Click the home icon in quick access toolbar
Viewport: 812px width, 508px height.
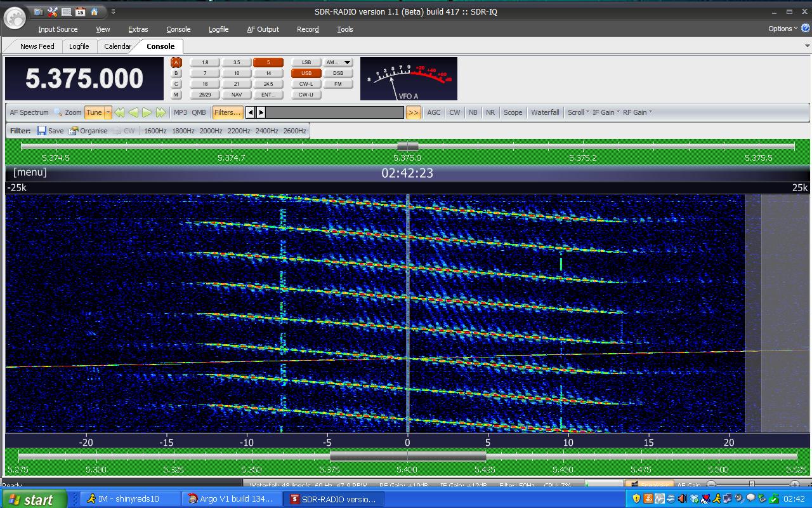click(94, 11)
